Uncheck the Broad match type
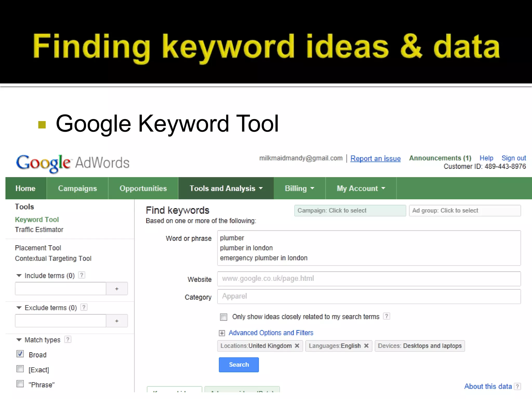The image size is (532, 399). tap(20, 354)
